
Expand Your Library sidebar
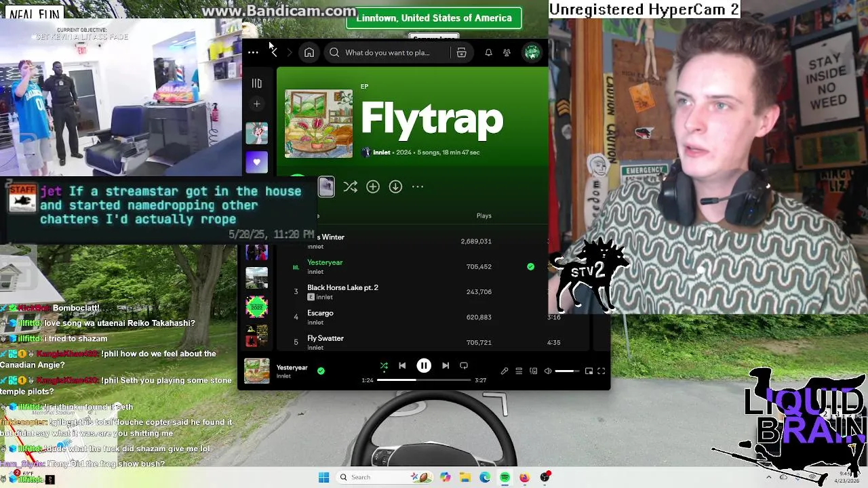tap(256, 83)
